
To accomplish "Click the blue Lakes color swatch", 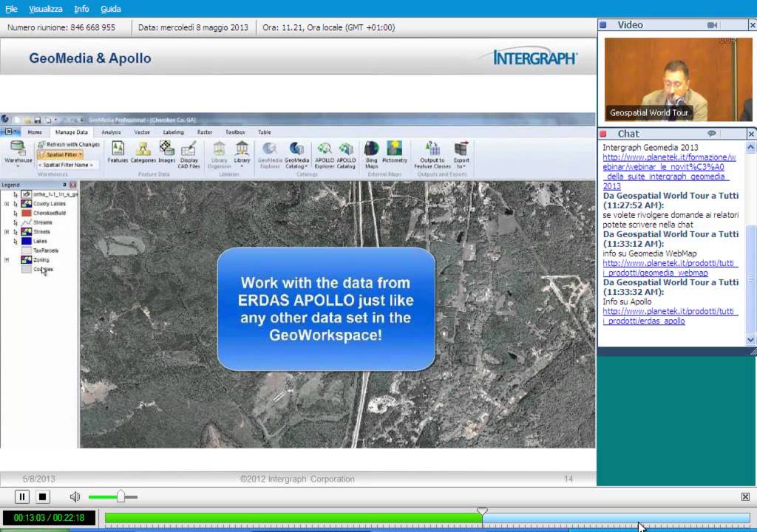I will click(26, 241).
